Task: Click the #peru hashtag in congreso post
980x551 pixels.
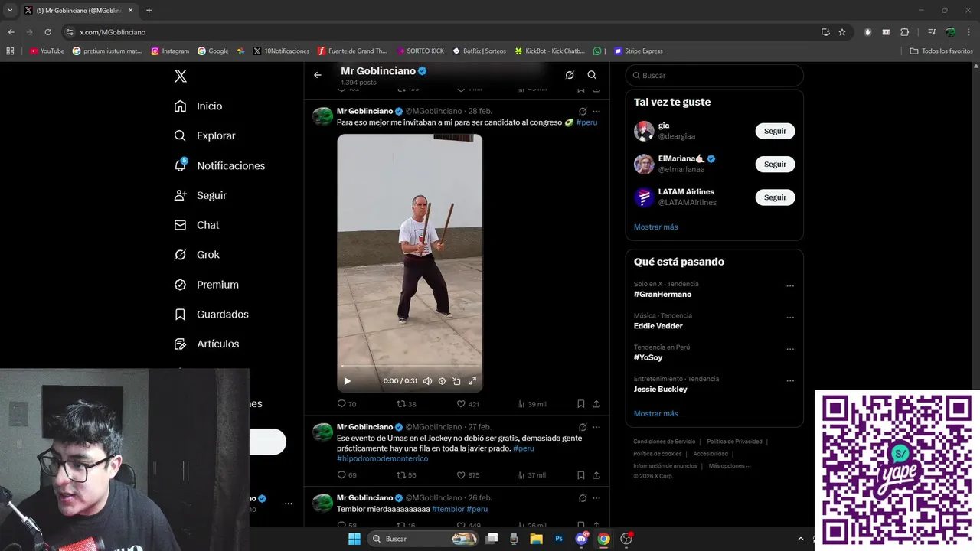Action: coord(586,122)
